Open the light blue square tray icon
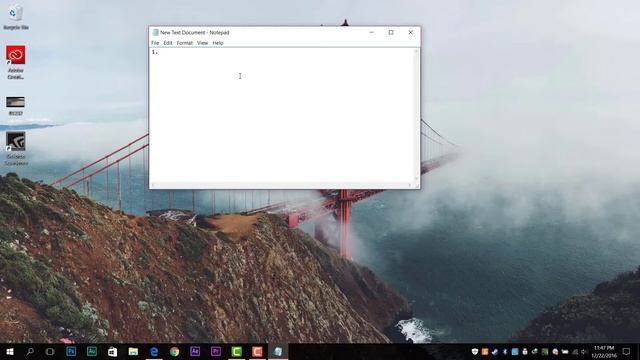 coord(515,351)
